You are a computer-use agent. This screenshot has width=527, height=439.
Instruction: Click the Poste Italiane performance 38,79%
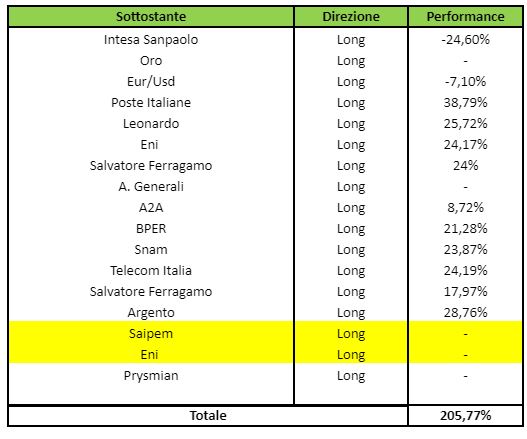tap(465, 103)
